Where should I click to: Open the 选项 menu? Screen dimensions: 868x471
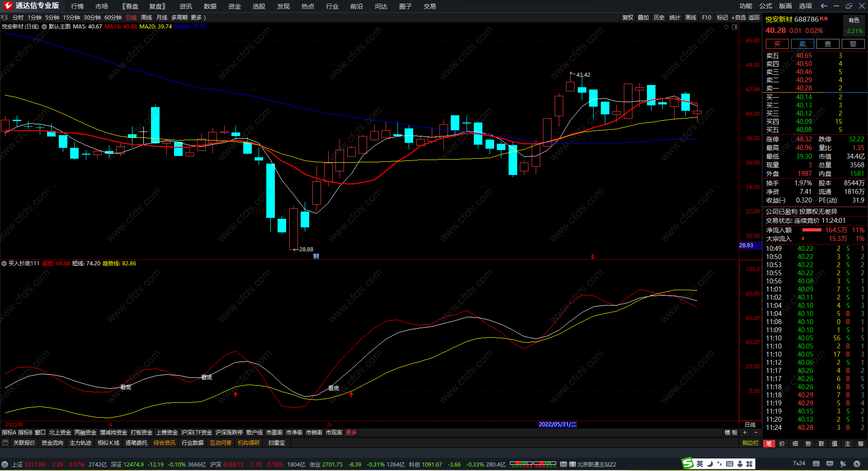(806, 6)
